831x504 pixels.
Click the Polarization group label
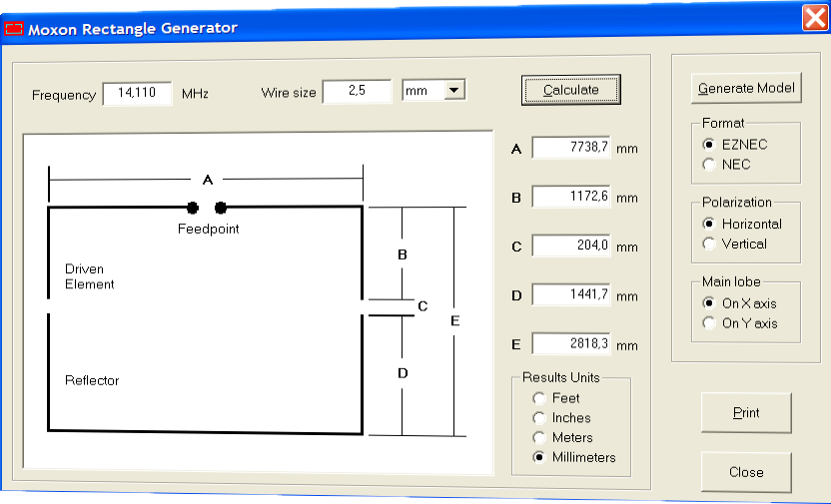click(x=737, y=203)
